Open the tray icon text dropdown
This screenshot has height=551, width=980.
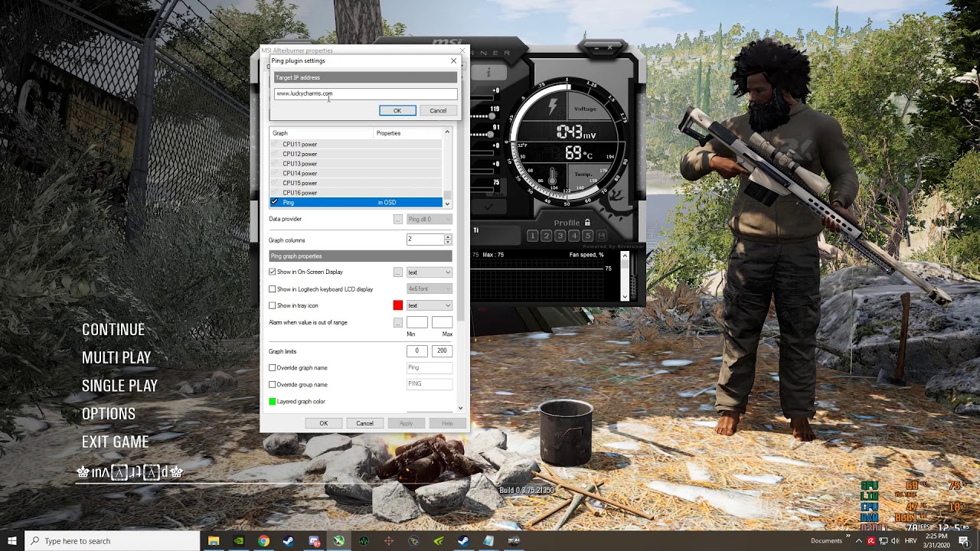point(429,305)
